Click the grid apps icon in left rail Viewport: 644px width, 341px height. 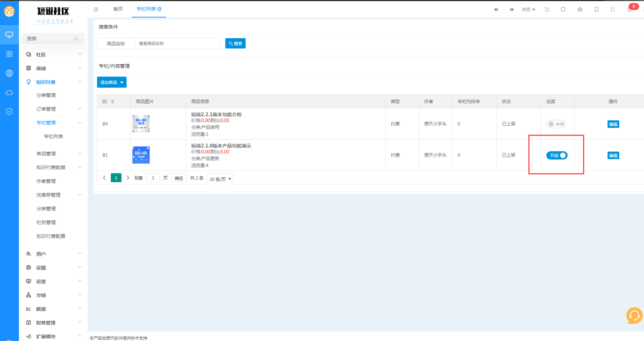[9, 54]
